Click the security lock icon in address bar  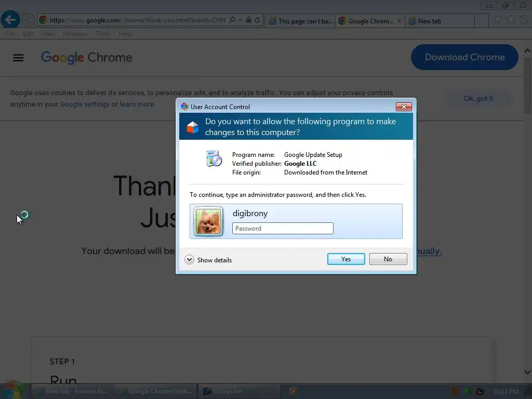tap(249, 20)
